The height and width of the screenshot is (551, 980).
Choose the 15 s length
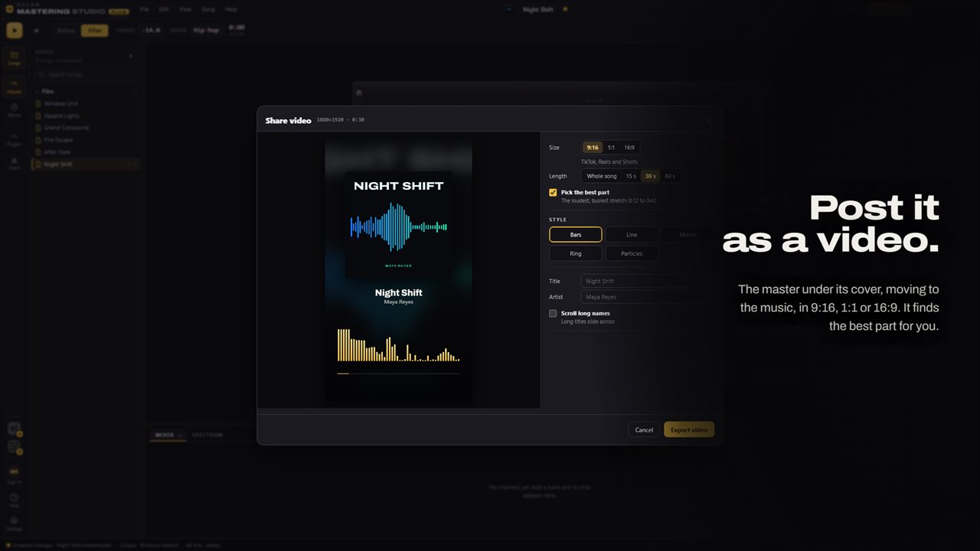(x=631, y=176)
